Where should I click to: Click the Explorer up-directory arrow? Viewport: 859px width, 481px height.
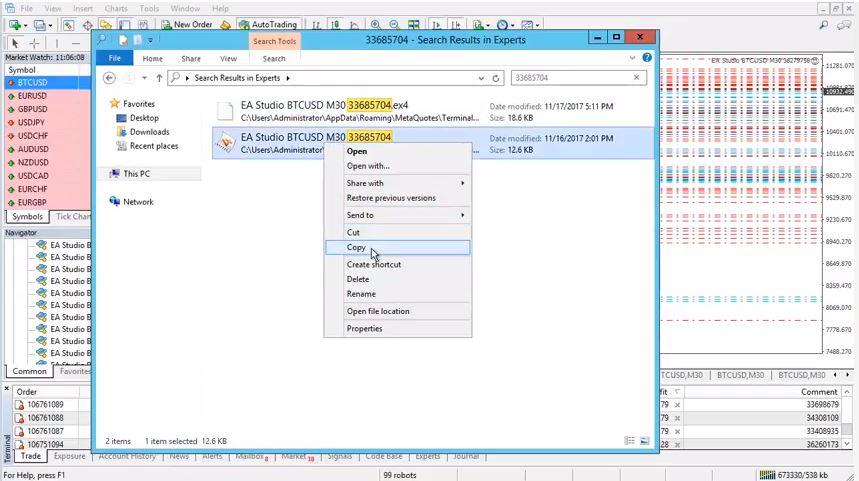(159, 78)
